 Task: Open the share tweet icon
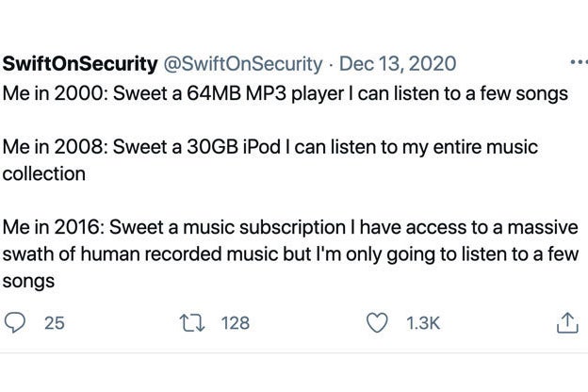(x=567, y=322)
